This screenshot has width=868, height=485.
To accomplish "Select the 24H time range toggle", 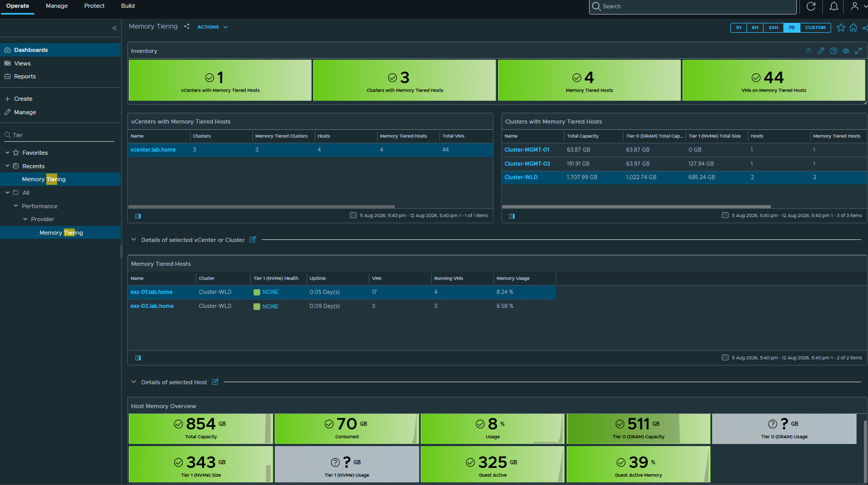I will [x=773, y=28].
